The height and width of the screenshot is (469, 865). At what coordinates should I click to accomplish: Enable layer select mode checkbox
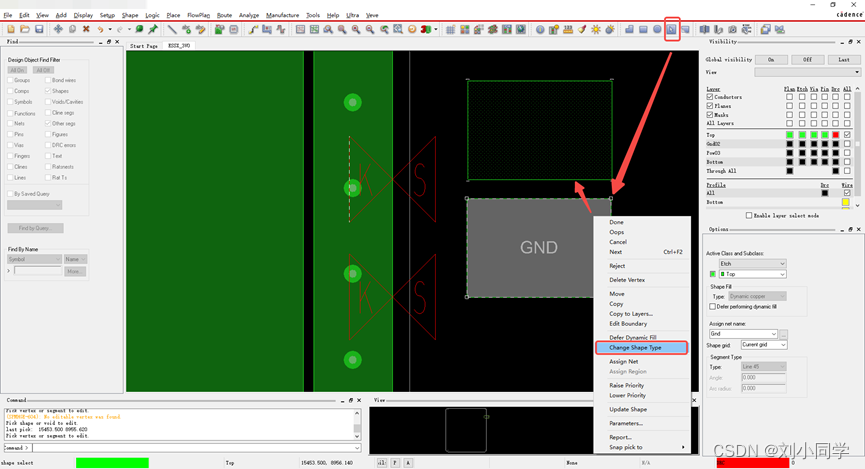pos(750,215)
